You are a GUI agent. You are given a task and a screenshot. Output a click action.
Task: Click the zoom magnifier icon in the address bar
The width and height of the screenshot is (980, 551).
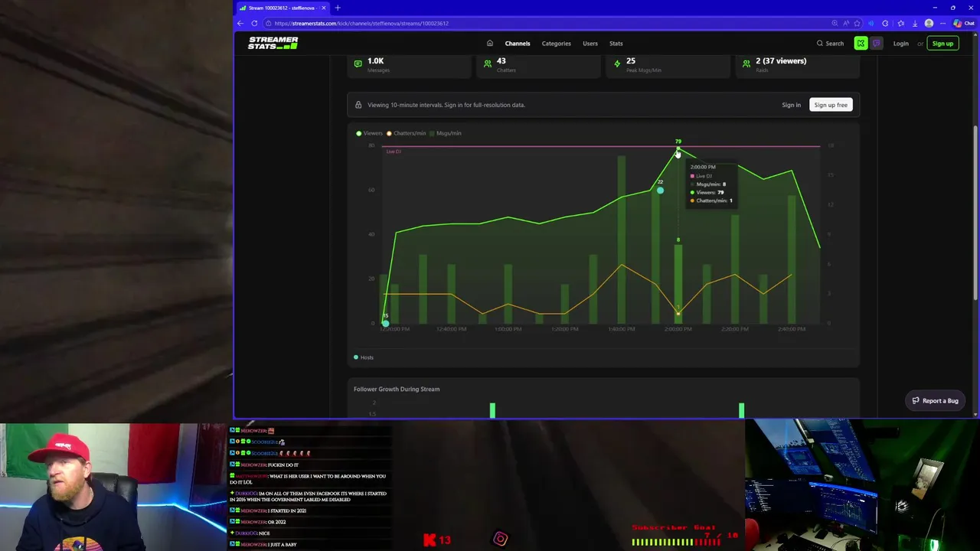pyautogui.click(x=835, y=23)
